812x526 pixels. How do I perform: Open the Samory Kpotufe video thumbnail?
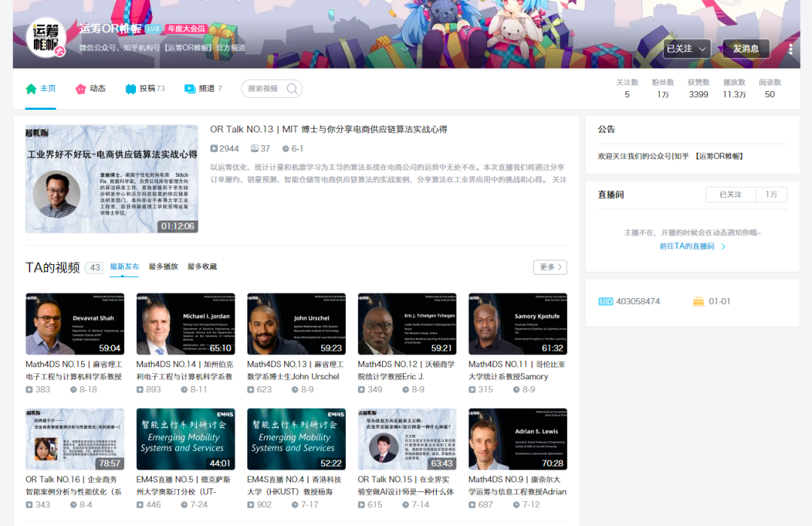tap(518, 324)
